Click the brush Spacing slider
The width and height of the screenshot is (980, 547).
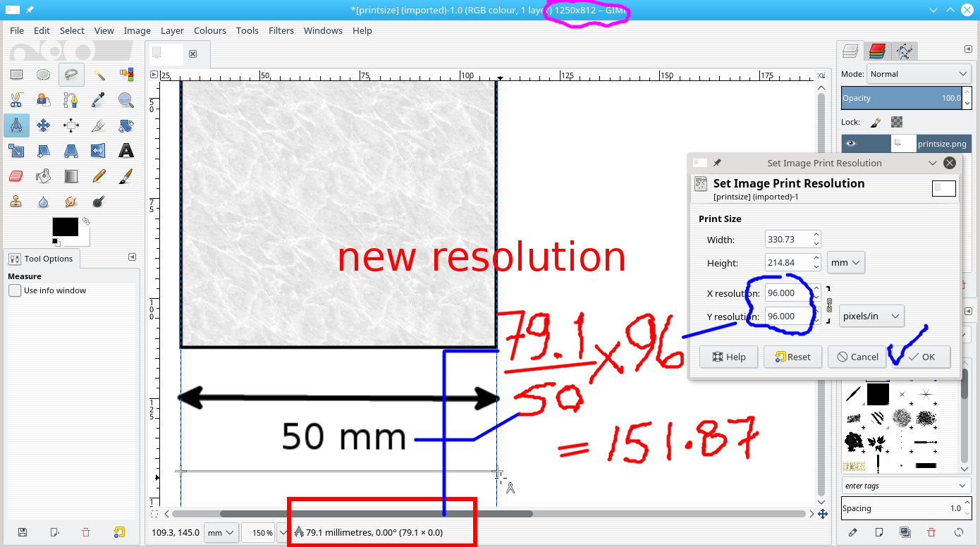902,508
